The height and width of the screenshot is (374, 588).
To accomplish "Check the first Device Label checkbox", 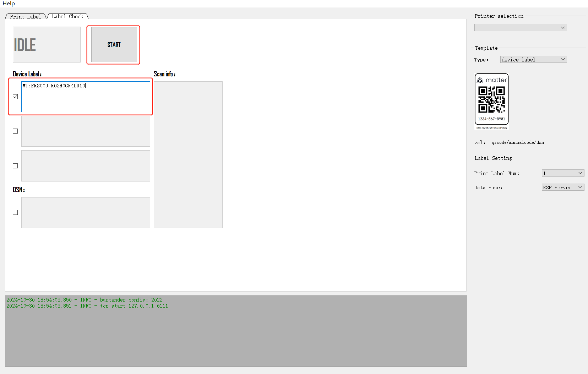I will point(15,96).
